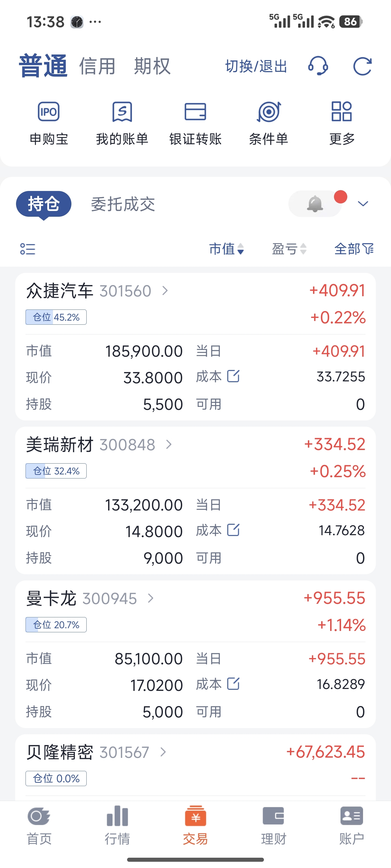Tap the refresh arrow icon

(x=362, y=66)
